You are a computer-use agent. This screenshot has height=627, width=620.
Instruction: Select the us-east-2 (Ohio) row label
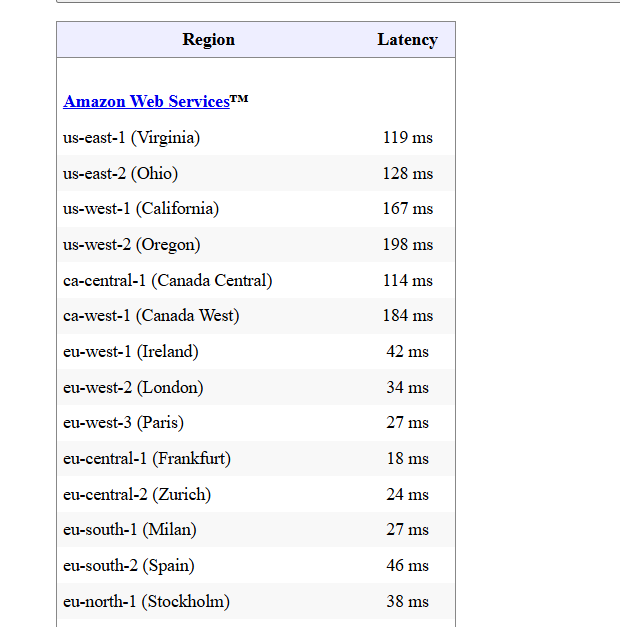click(x=120, y=174)
